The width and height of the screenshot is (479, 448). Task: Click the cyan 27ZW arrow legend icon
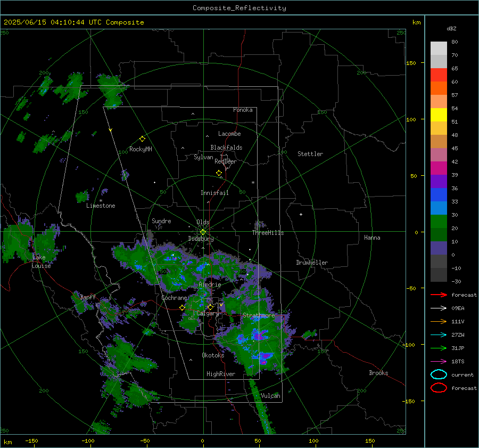(439, 335)
